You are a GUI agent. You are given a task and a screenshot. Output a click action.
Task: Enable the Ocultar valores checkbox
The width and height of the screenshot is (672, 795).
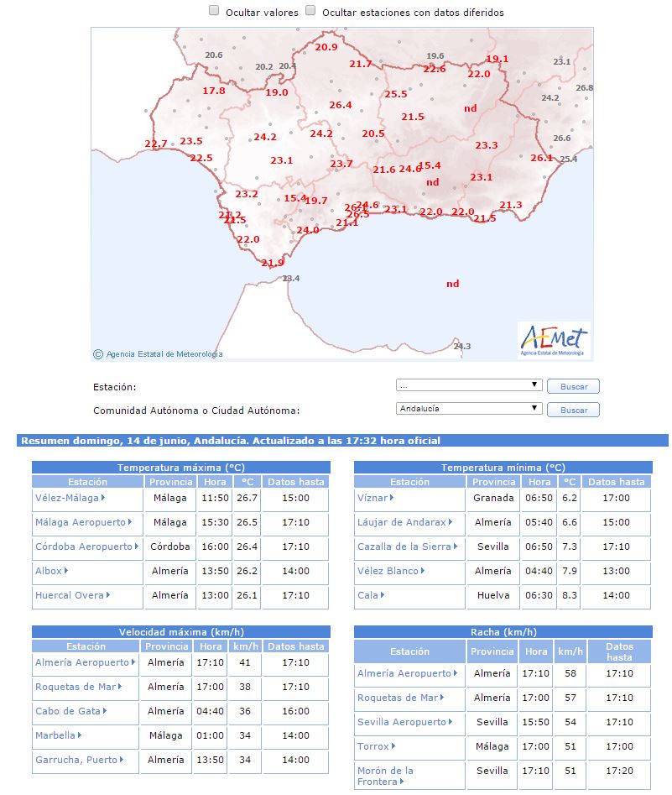pos(214,12)
